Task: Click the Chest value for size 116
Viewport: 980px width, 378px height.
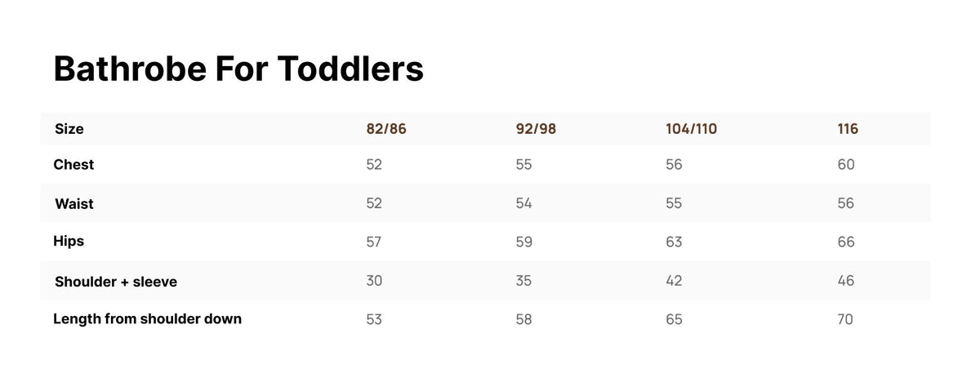Action: (846, 165)
